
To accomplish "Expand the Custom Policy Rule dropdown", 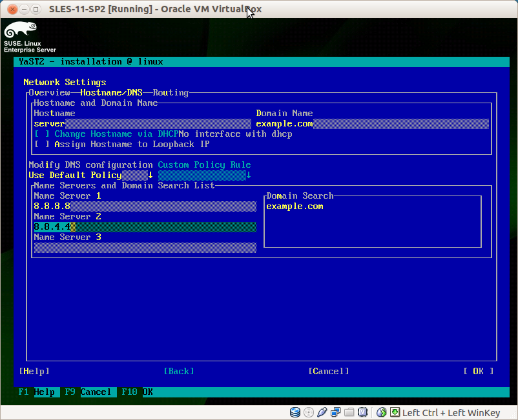I will (205, 175).
